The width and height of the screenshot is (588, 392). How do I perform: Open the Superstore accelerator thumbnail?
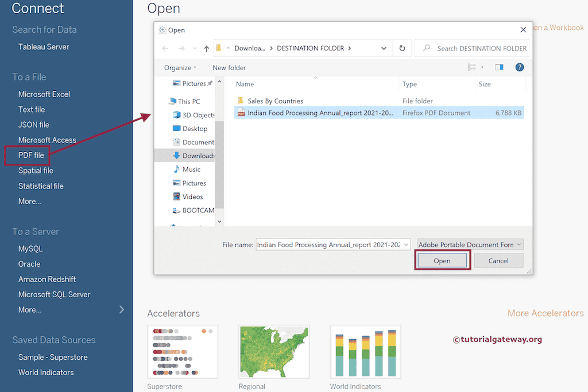coord(183,351)
